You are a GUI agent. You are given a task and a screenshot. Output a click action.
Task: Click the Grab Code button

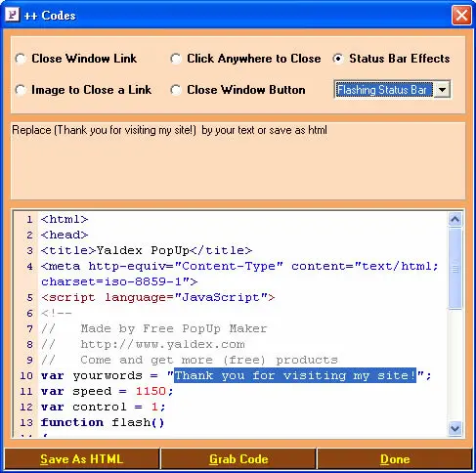pyautogui.click(x=238, y=459)
